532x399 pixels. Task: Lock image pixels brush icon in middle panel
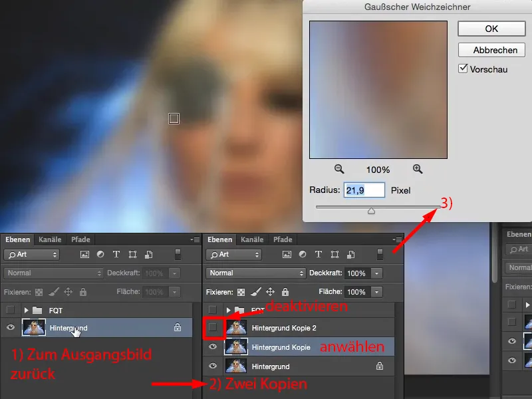pos(256,292)
